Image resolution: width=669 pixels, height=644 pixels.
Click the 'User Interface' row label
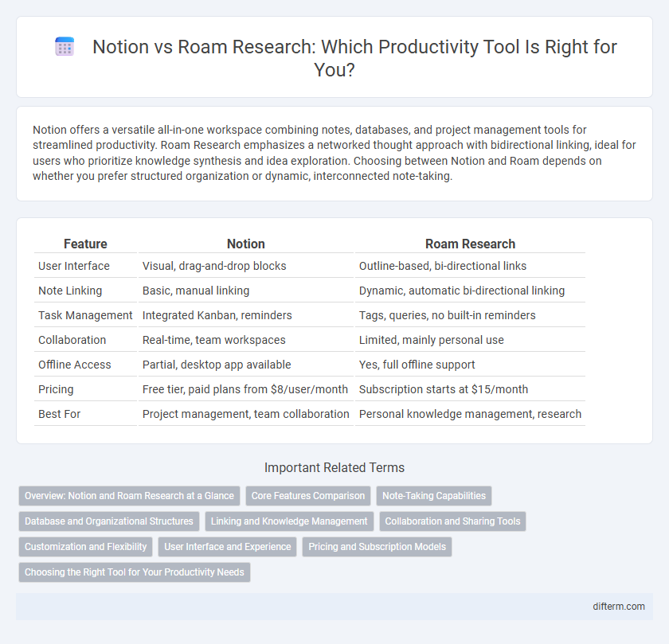click(x=74, y=266)
